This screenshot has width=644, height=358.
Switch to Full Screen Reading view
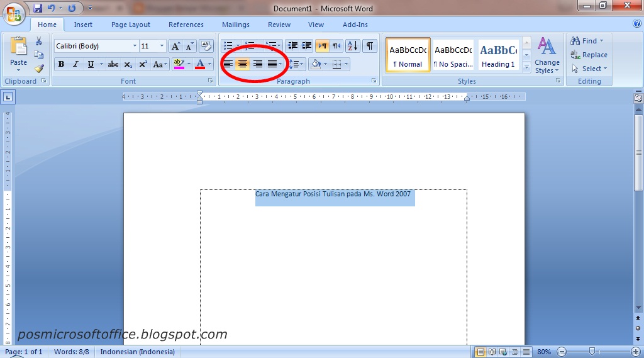pyautogui.click(x=492, y=352)
